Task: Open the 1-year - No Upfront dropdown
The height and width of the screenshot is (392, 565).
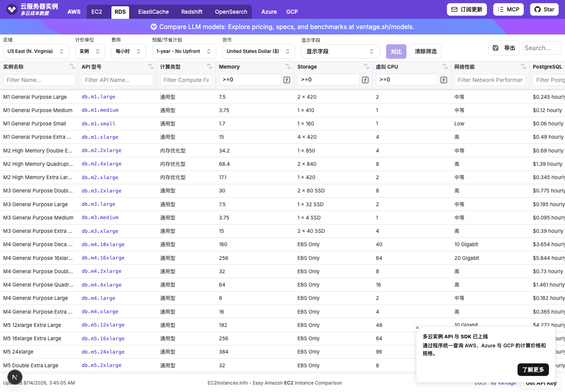Action: point(184,51)
